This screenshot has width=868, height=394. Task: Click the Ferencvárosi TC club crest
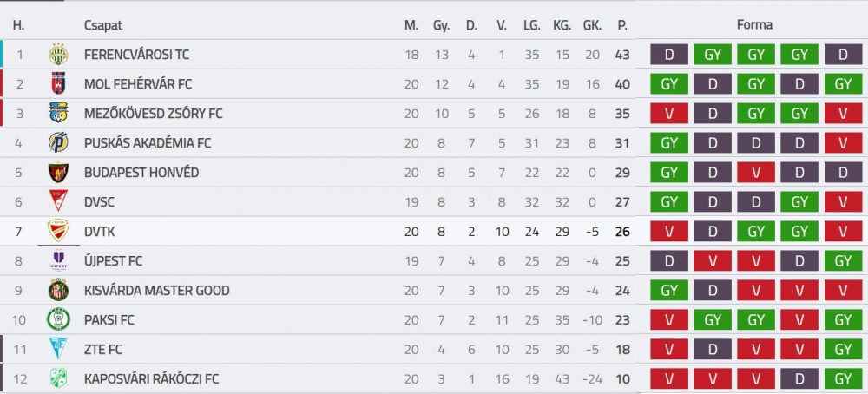58,54
